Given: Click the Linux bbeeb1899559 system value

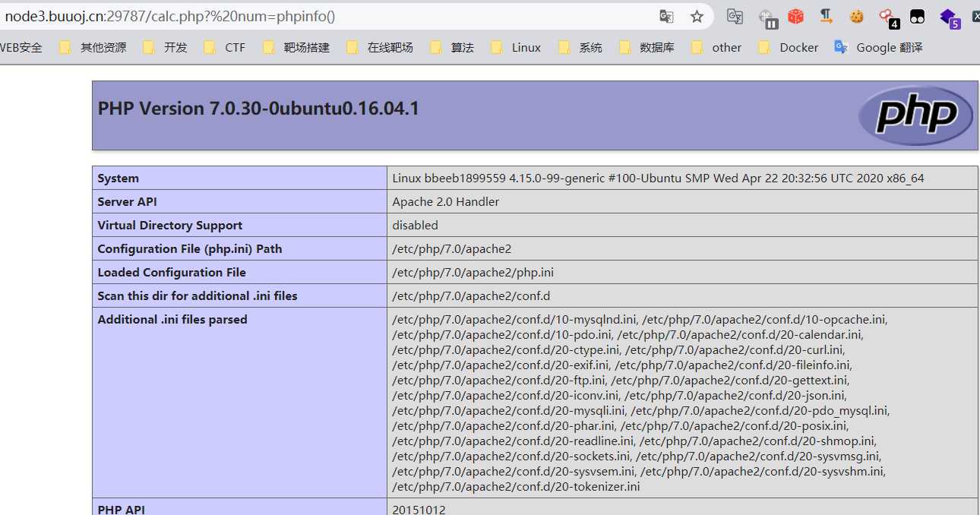Looking at the screenshot, I should click(x=658, y=179).
